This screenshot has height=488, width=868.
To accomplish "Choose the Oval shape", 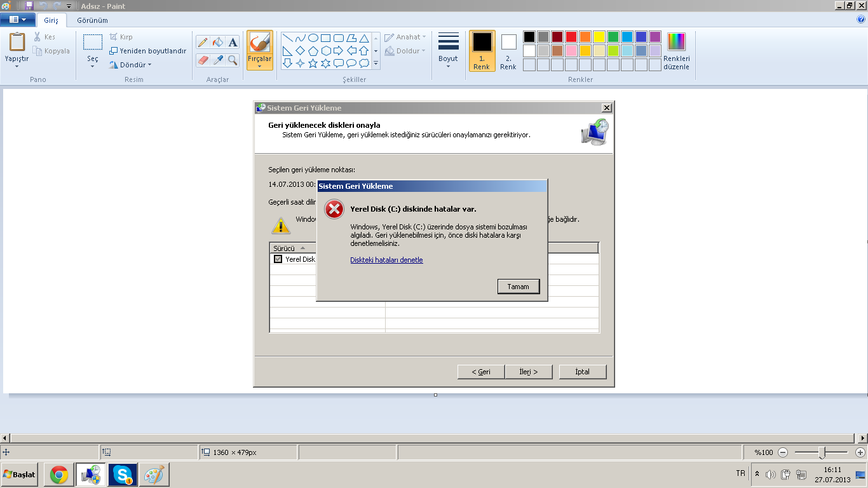I will tap(313, 38).
